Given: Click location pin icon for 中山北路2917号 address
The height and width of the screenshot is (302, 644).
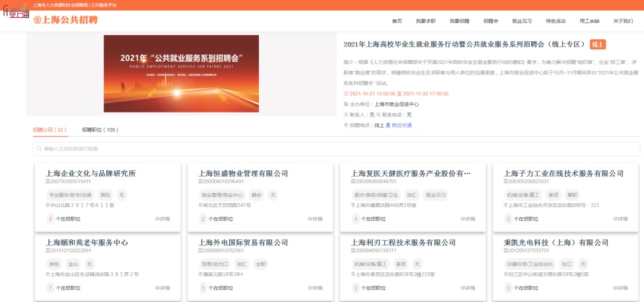Looking at the screenshot, I should coord(48,205).
